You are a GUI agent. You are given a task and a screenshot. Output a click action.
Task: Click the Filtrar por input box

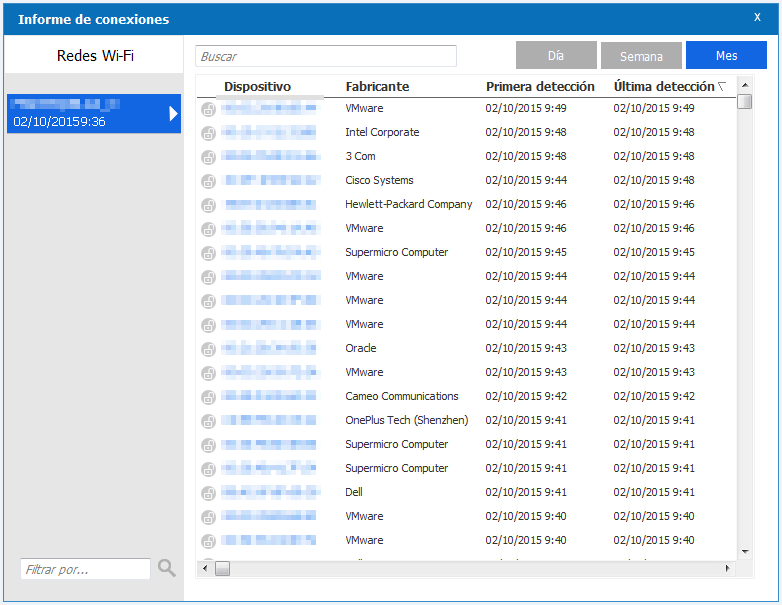pos(85,569)
